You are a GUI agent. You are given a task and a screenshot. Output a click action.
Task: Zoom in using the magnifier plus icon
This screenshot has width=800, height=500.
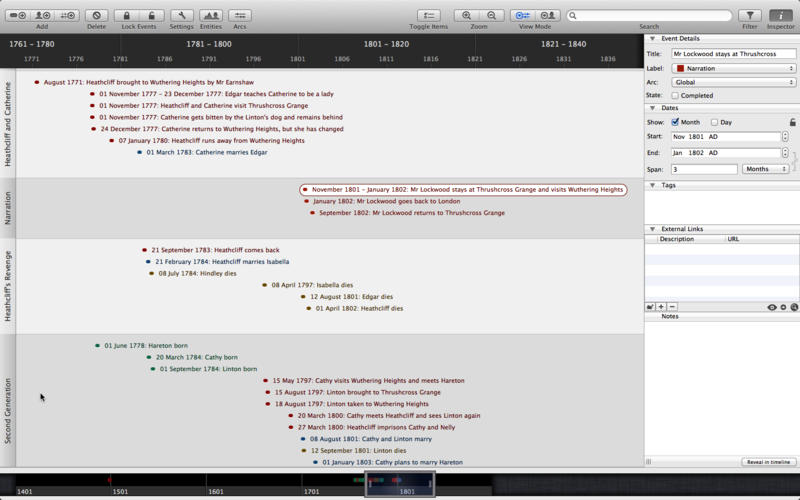467,16
